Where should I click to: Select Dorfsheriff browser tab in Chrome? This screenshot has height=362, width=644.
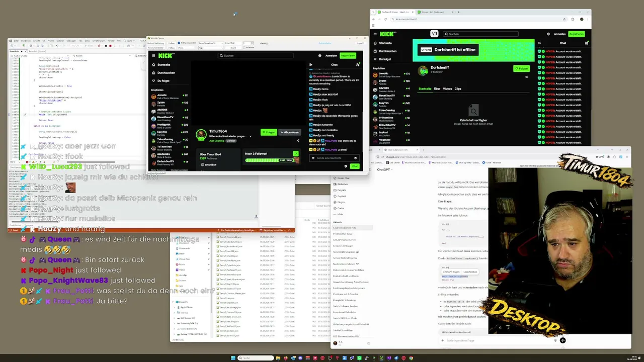click(396, 12)
